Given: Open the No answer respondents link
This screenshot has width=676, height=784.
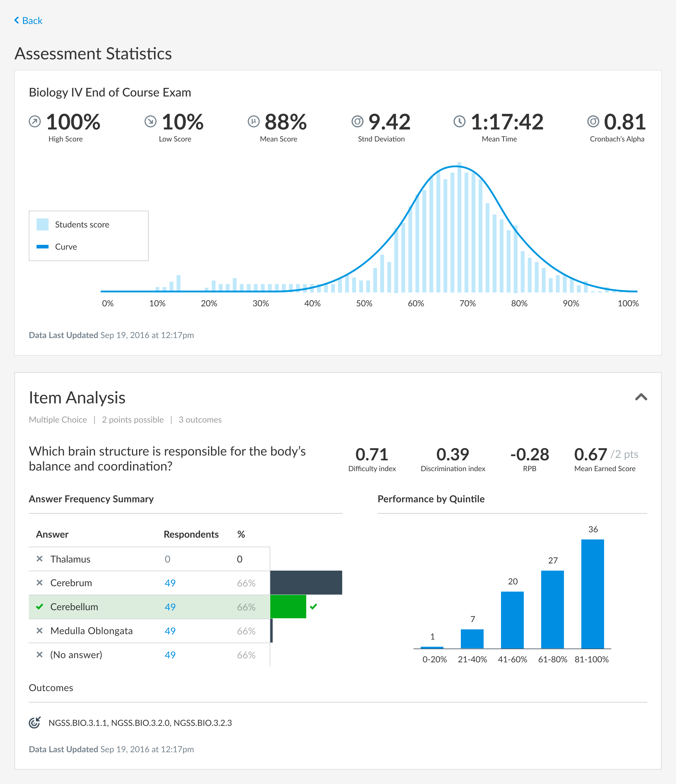Looking at the screenshot, I should coord(170,655).
